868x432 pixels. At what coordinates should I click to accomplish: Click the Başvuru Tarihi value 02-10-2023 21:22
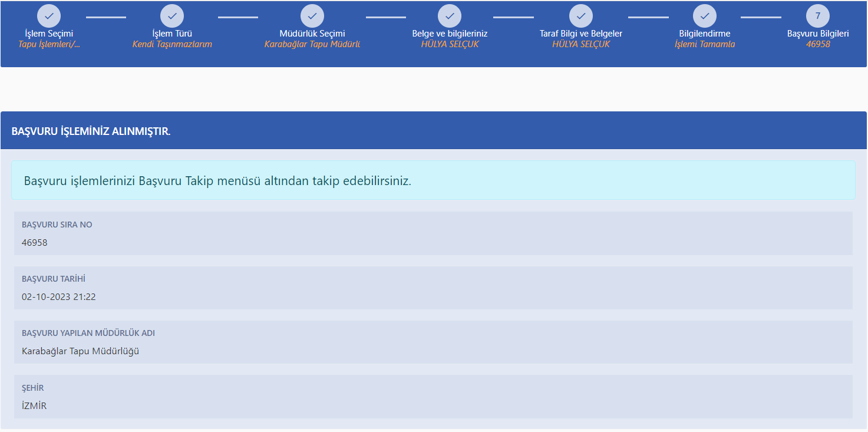(59, 297)
